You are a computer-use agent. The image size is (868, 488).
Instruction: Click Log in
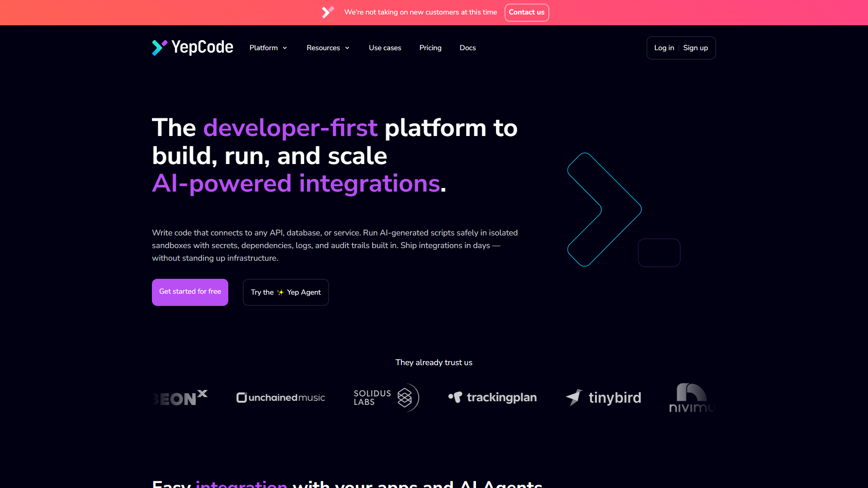pos(664,48)
